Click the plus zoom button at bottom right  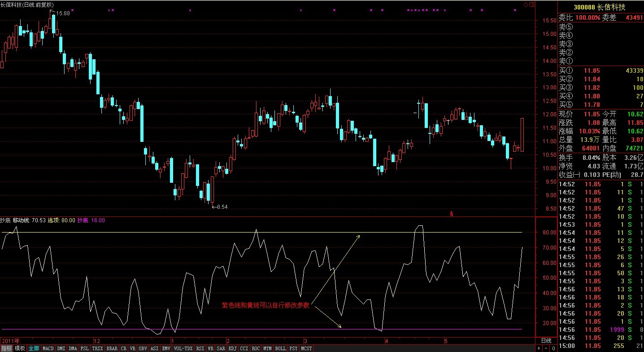coord(540,348)
